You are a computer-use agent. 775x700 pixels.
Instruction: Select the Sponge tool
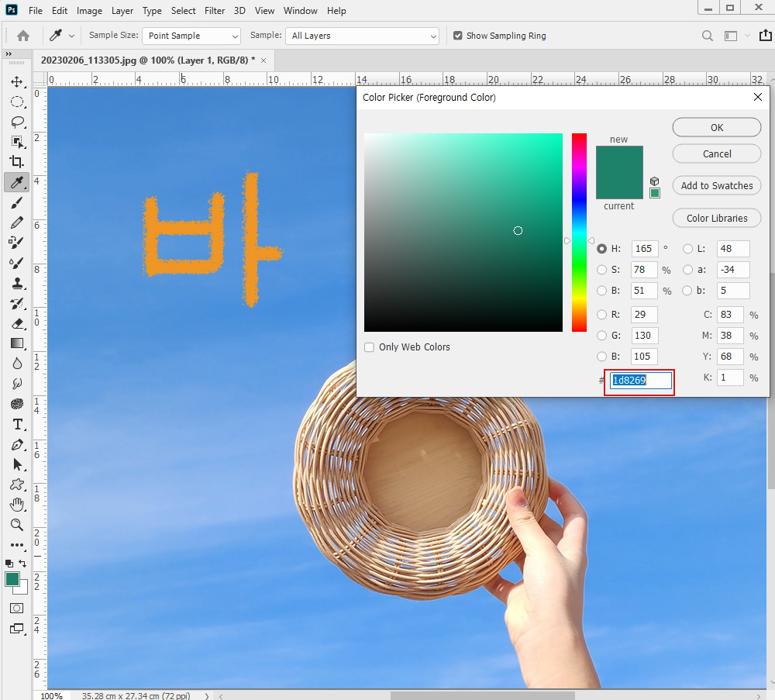coord(17,404)
